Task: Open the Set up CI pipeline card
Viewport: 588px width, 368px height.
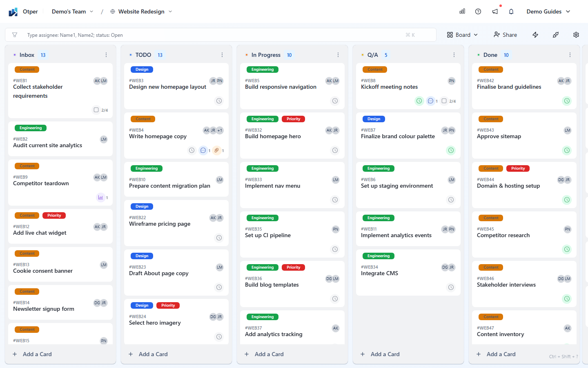Action: (292, 234)
